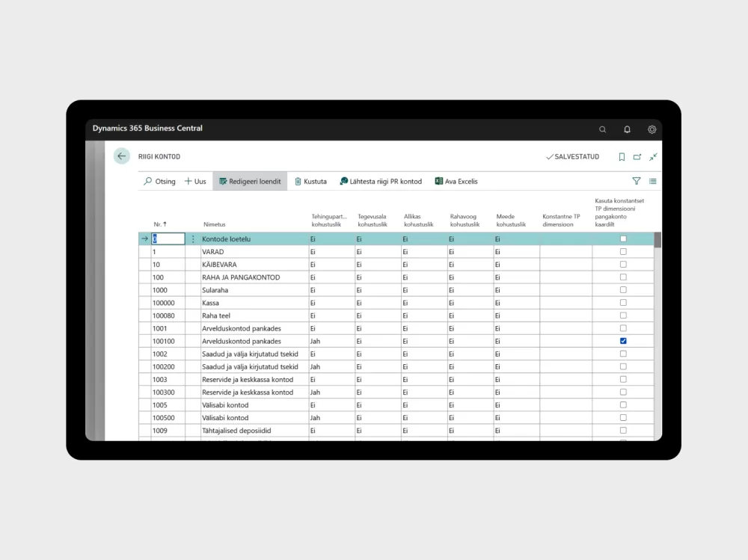Click the bookmark icon
Screen dimensions: 748x560
pyautogui.click(x=622, y=157)
